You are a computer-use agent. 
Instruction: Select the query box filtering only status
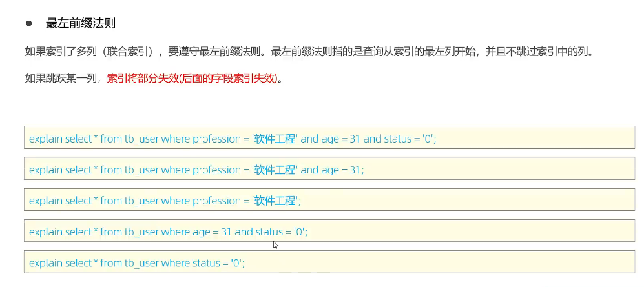[329, 262]
